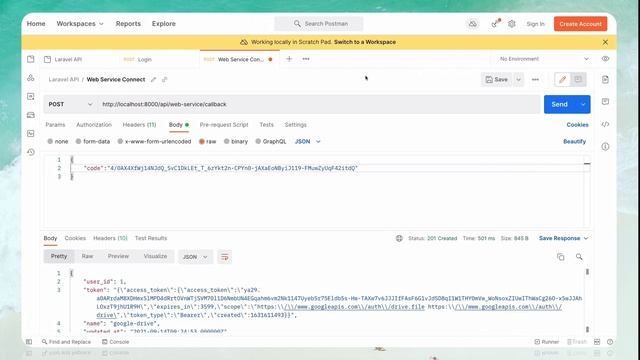Open the response JSON format dropdown

(195, 257)
